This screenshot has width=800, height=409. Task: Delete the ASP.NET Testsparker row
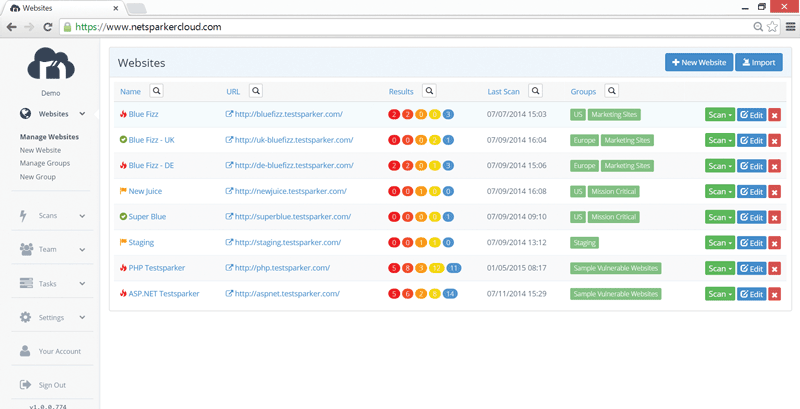pyautogui.click(x=774, y=294)
